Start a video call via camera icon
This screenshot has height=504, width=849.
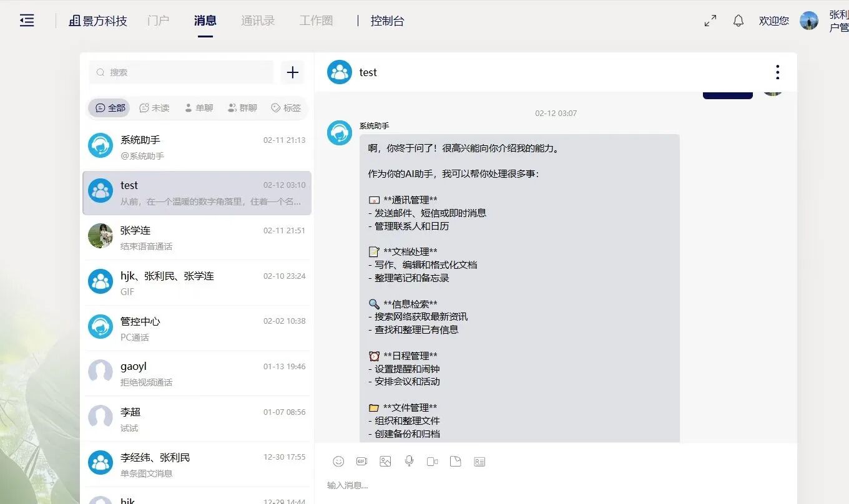[432, 461]
